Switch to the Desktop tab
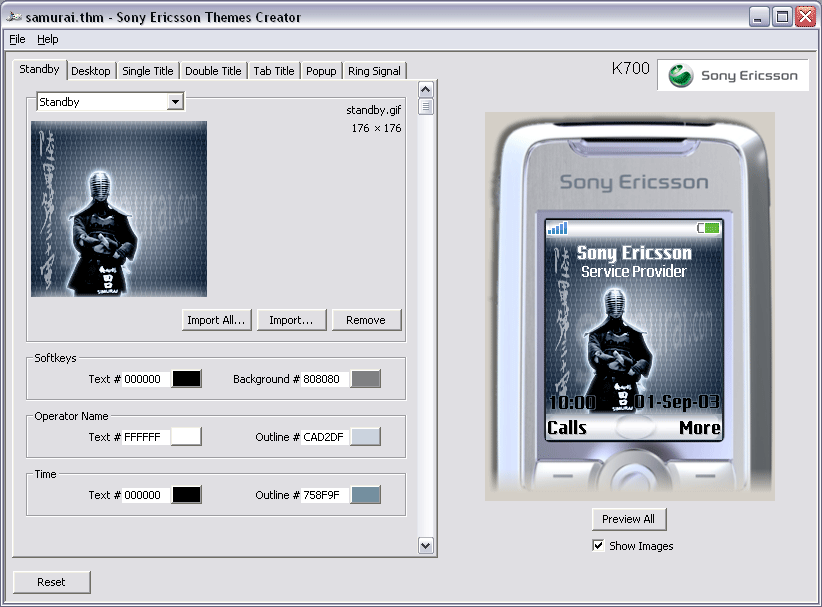822x607 pixels. click(91, 71)
